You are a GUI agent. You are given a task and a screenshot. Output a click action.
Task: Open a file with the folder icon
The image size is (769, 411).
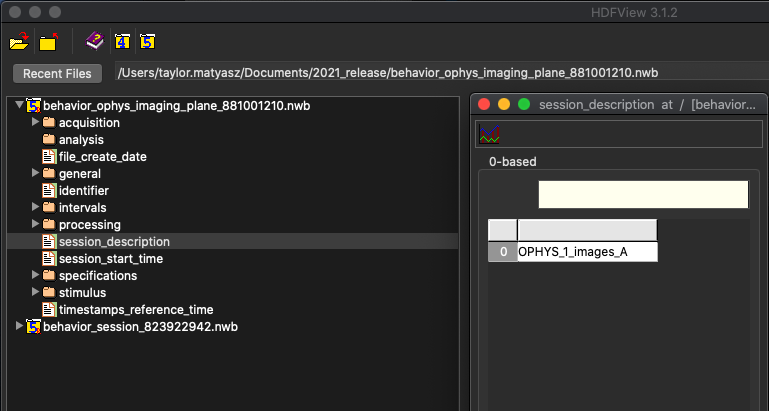coord(19,41)
